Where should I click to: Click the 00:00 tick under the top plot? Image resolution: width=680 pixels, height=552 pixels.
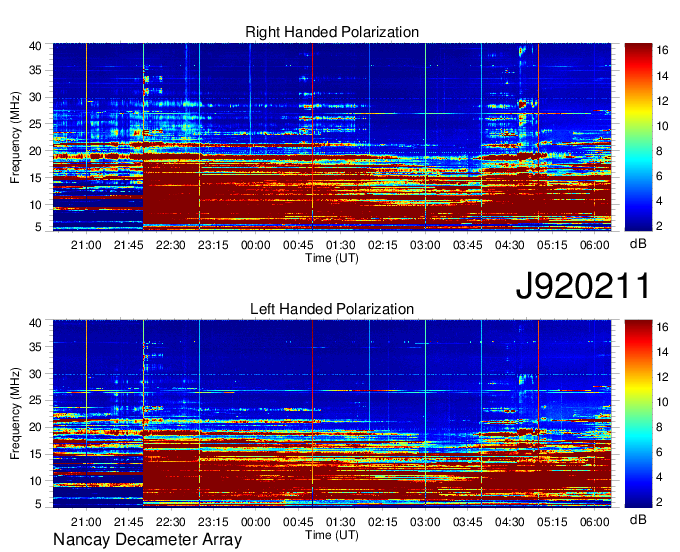[x=255, y=245]
